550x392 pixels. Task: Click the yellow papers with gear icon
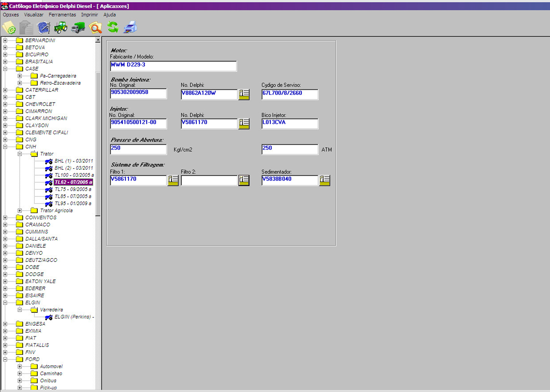click(9, 28)
